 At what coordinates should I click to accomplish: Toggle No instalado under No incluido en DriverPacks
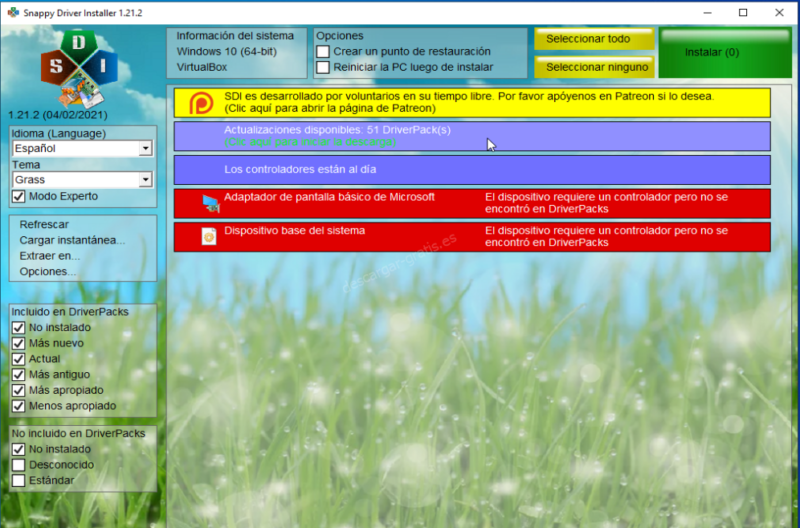(x=18, y=449)
